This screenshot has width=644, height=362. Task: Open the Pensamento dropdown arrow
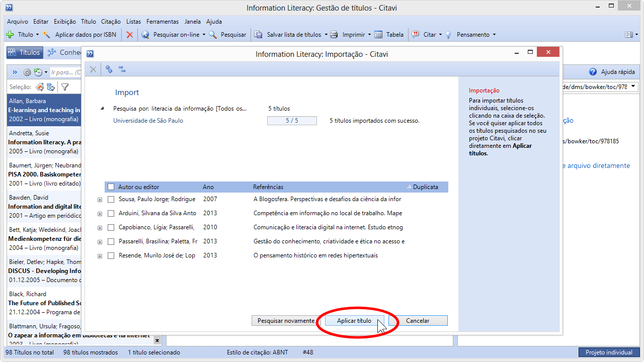(494, 35)
